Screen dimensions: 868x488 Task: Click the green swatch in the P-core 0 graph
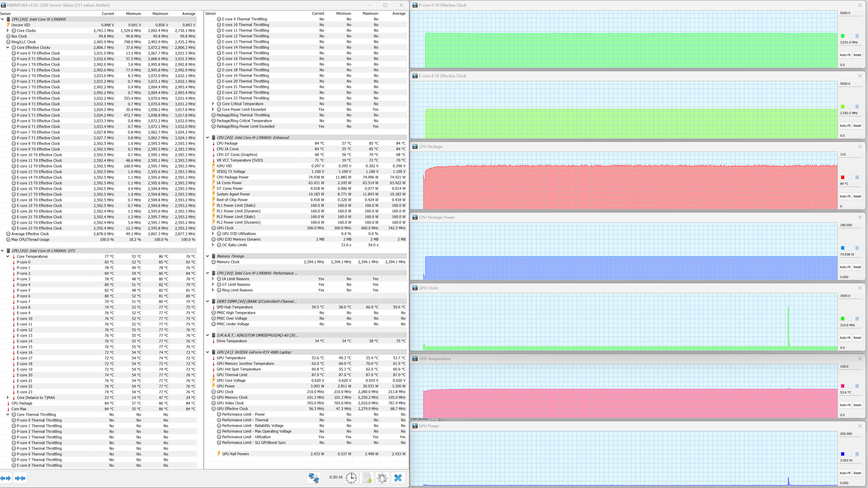click(x=842, y=36)
